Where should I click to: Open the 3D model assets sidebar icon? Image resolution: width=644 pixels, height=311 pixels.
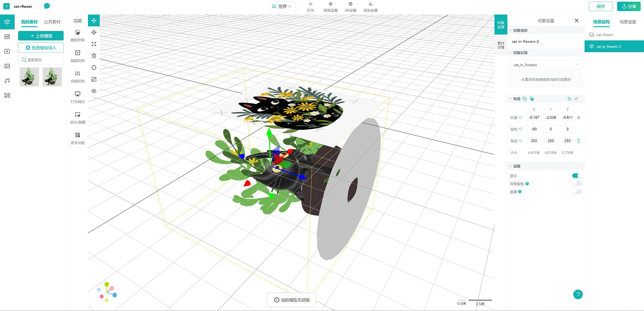click(x=7, y=22)
